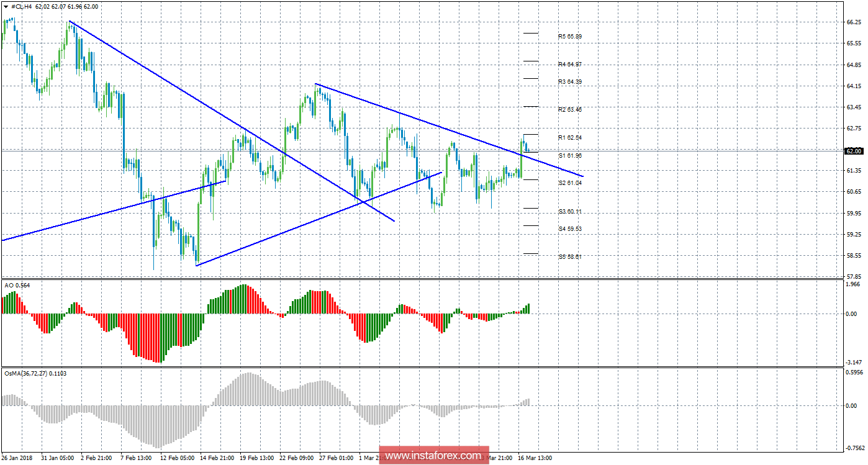Viewport: 868px width, 465px height.
Task: Click the 63.45 price scale value
Action: tap(853, 107)
